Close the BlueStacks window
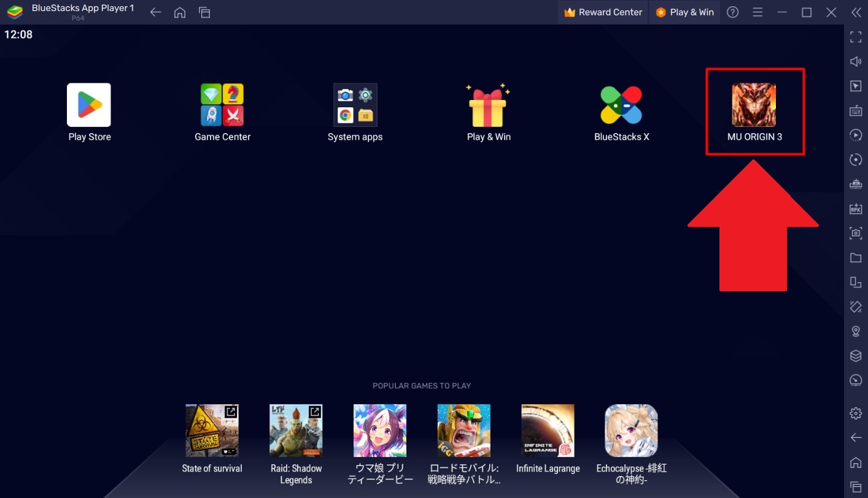The width and height of the screenshot is (868, 498). point(831,12)
